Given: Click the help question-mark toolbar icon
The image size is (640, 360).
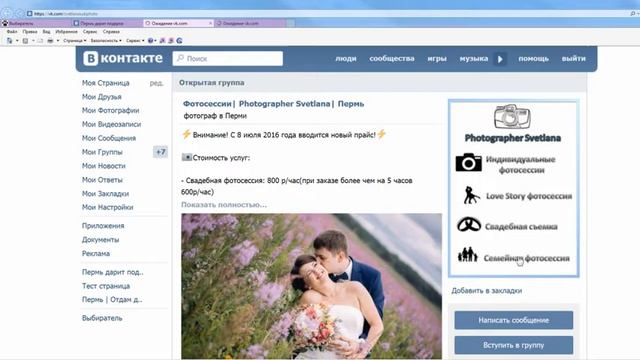Looking at the screenshot, I should point(151,40).
